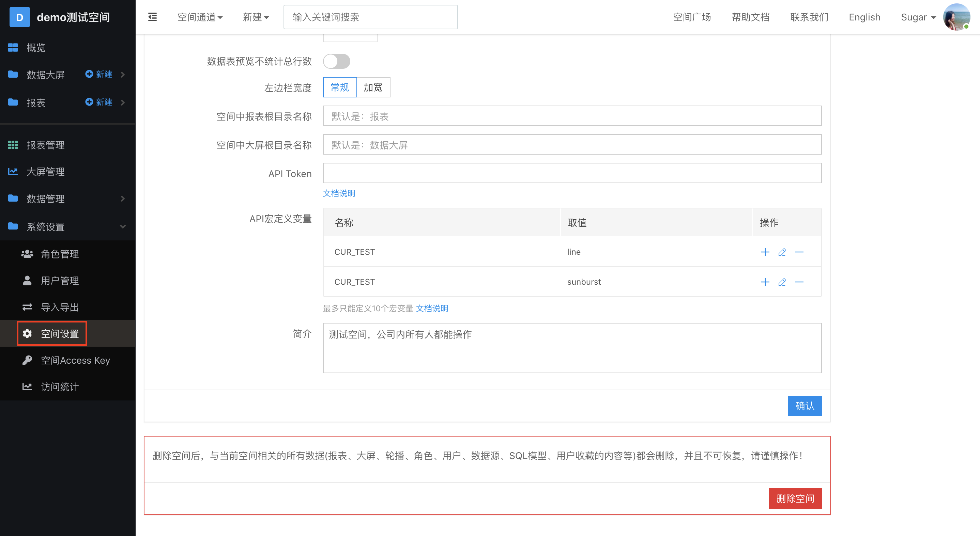Open 报表管理 menu item
Image resolution: width=980 pixels, height=536 pixels.
tap(68, 145)
